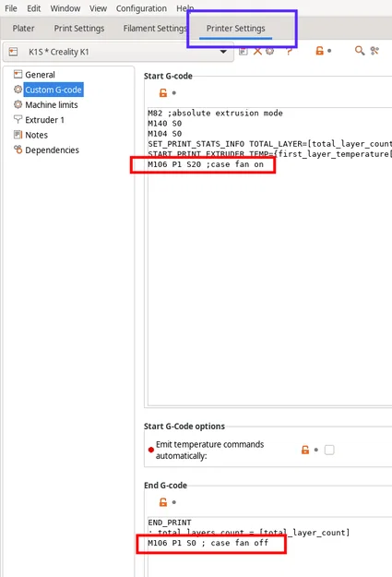Click the M104 S0 line
Image resolution: width=392 pixels, height=577 pixels.
pos(165,134)
